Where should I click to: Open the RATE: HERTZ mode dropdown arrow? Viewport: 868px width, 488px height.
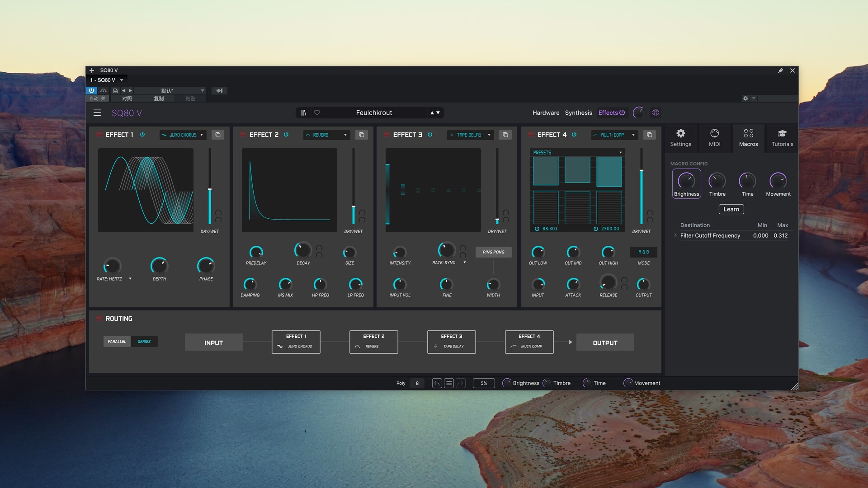coord(130,279)
